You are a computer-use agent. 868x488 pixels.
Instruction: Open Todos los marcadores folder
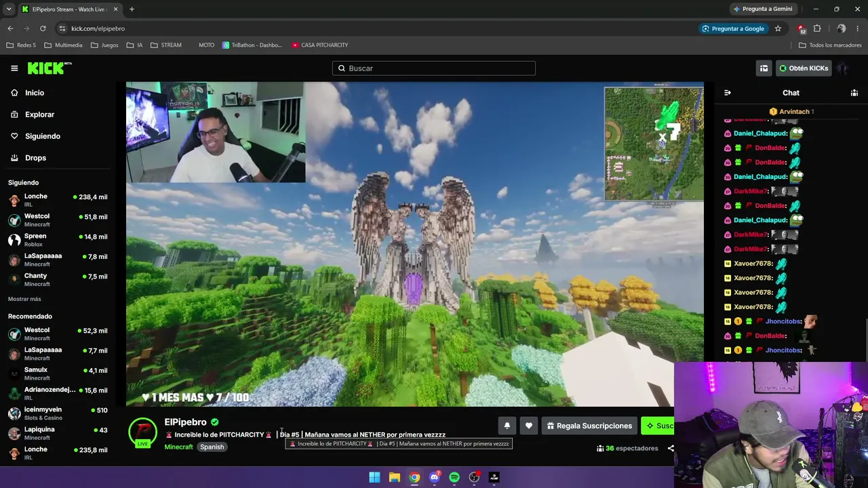pyautogui.click(x=830, y=45)
